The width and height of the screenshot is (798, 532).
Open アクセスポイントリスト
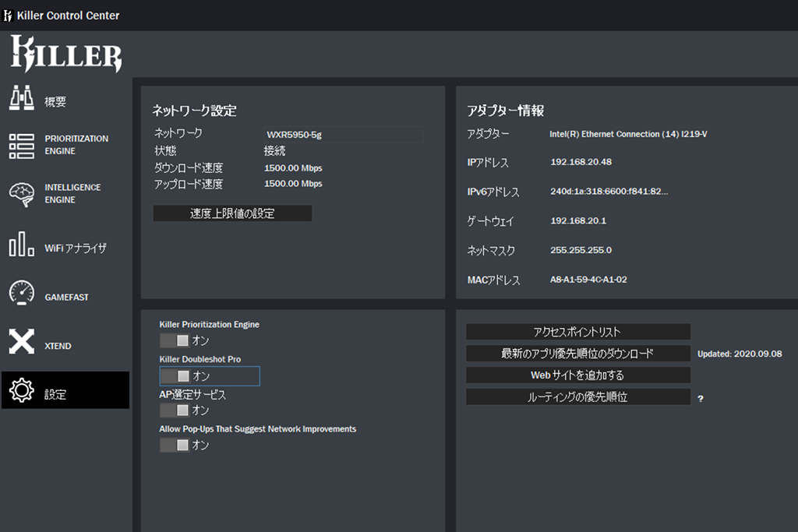[x=578, y=332]
